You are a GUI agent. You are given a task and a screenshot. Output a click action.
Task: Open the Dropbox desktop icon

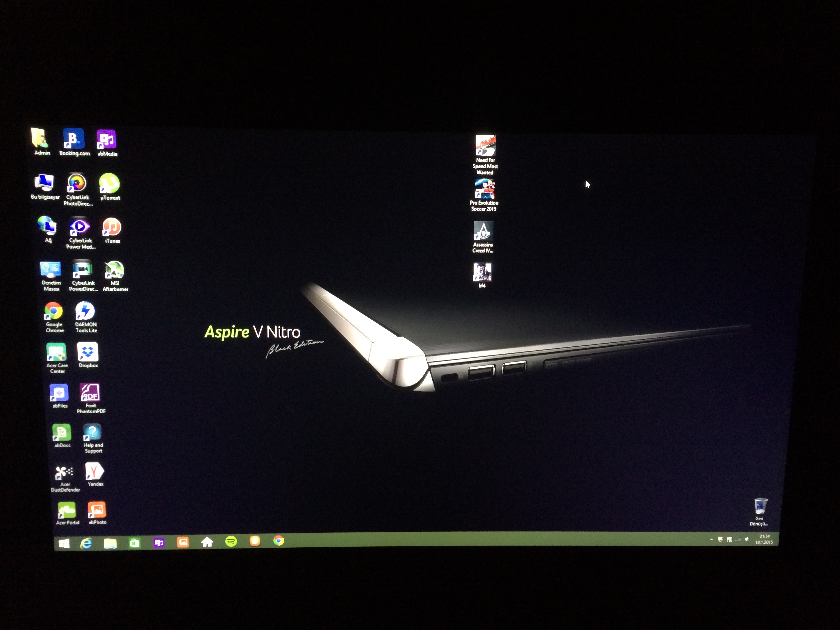coord(88,355)
